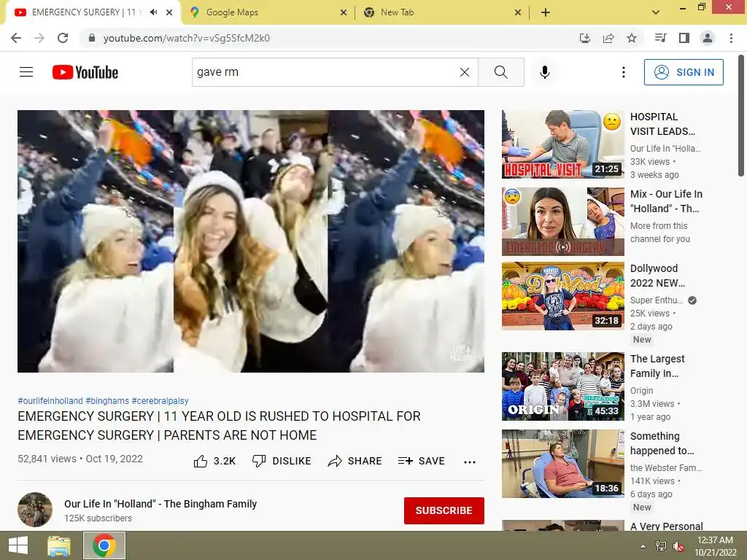Click the DISLIKE button
The width and height of the screenshot is (747, 560).
282,461
